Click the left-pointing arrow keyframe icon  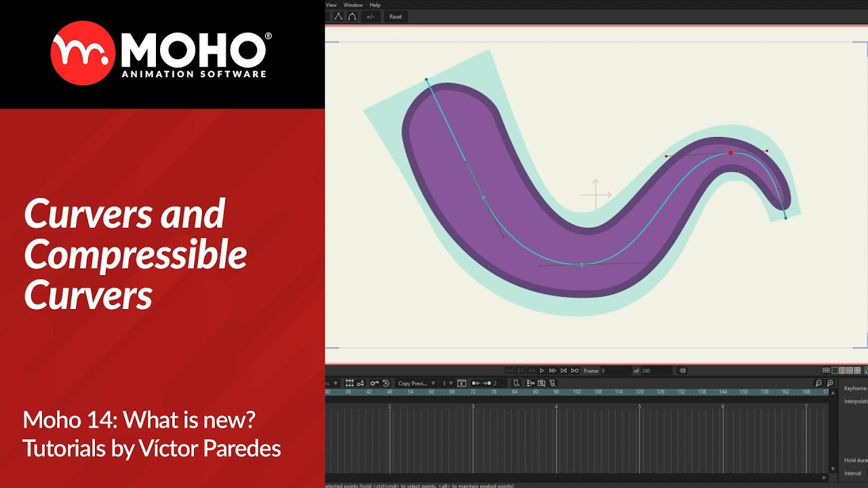[x=476, y=383]
